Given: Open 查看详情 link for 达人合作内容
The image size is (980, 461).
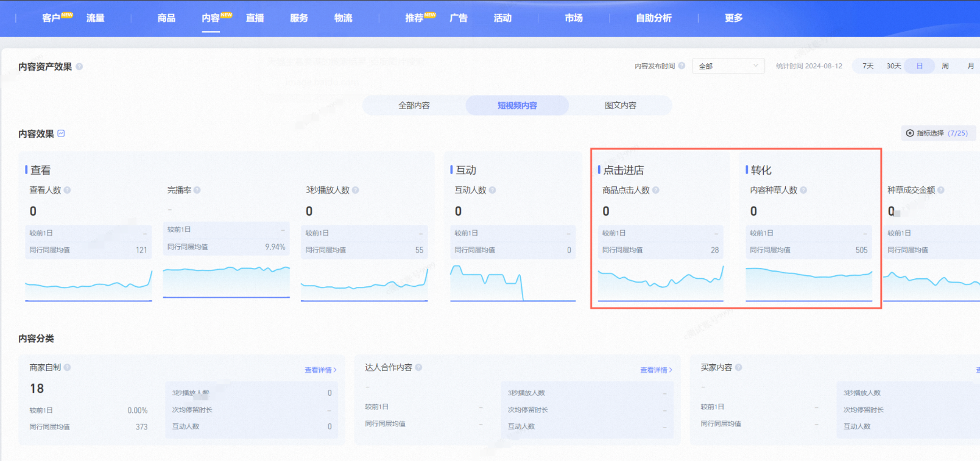Looking at the screenshot, I should click(x=656, y=370).
